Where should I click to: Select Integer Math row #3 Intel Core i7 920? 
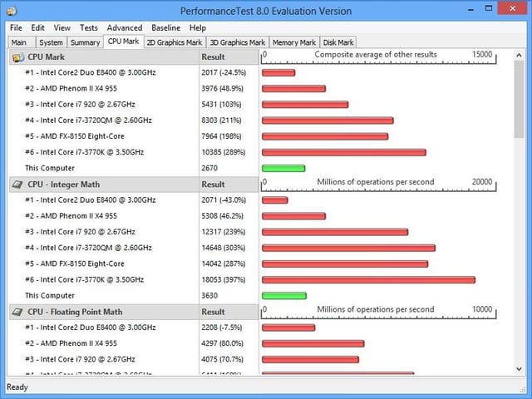pyautogui.click(x=80, y=232)
